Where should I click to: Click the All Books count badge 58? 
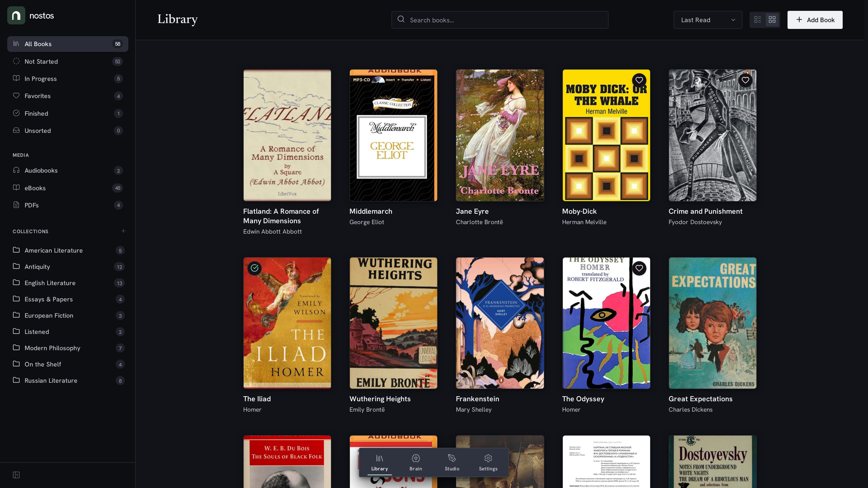[118, 44]
